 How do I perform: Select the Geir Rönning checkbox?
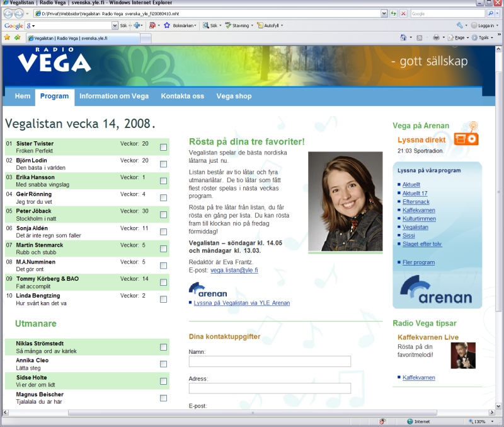pos(164,197)
